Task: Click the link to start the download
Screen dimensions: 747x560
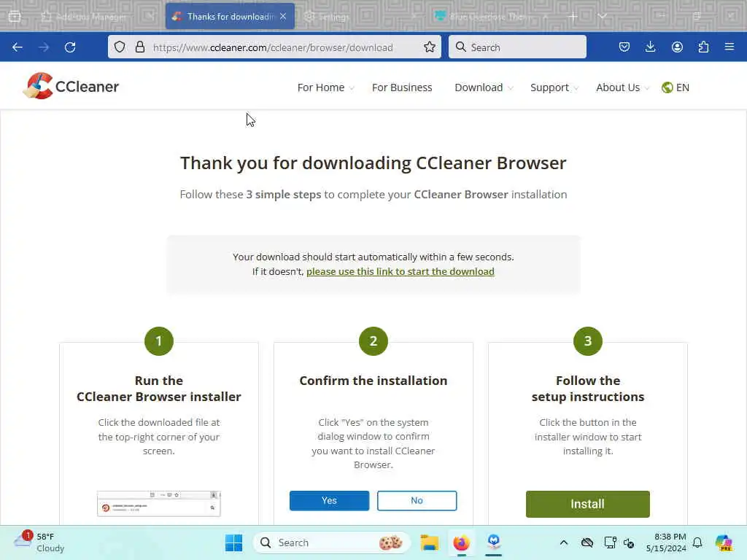Action: [x=400, y=271]
